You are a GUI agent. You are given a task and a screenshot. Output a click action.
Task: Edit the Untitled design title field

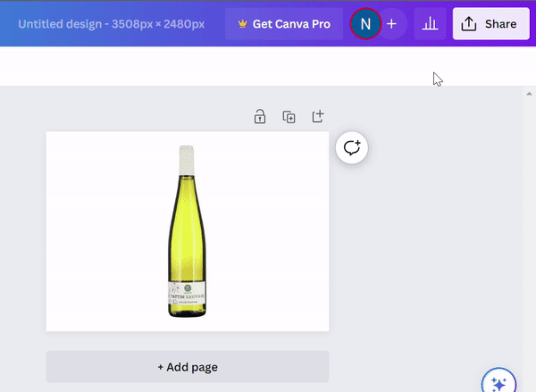(x=112, y=24)
